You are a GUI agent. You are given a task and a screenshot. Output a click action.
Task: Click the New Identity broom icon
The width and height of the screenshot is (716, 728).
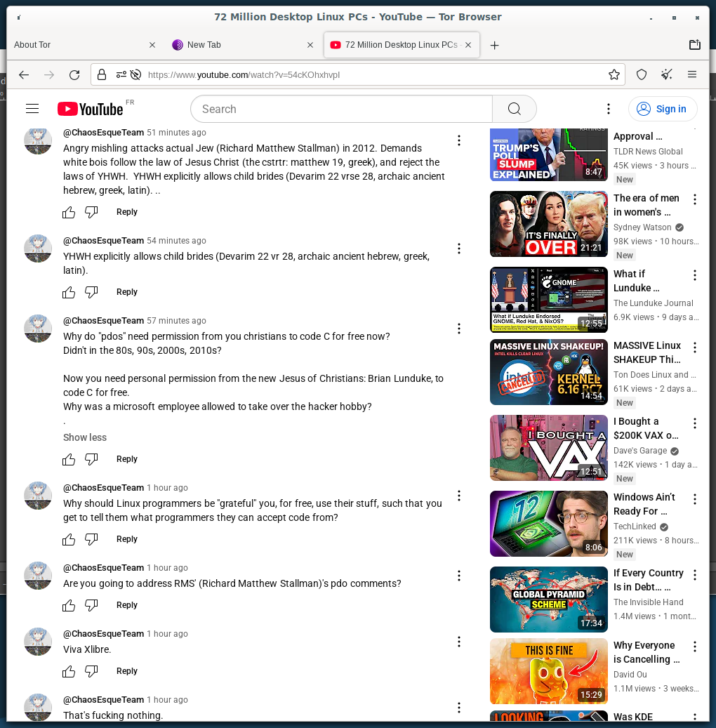pyautogui.click(x=667, y=74)
